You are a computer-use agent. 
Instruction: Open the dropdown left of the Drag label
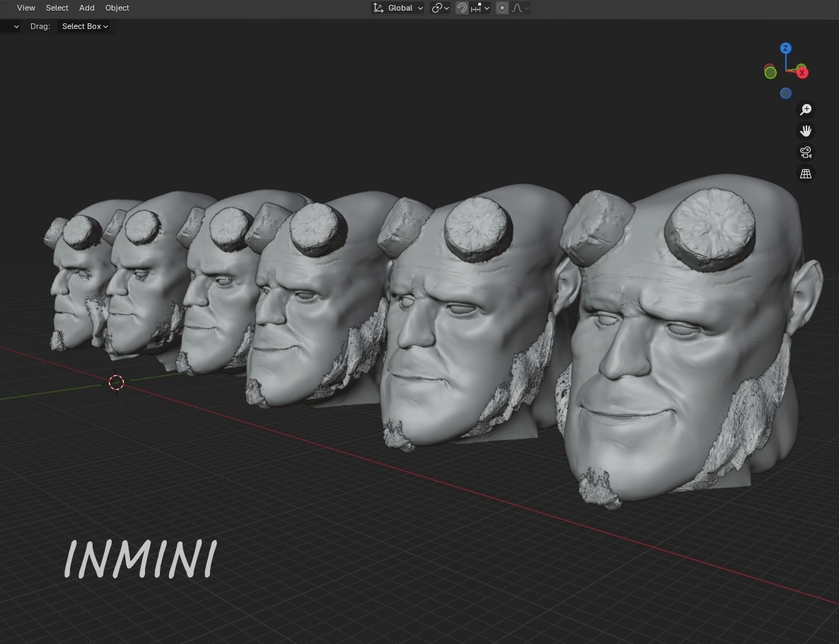click(x=10, y=26)
